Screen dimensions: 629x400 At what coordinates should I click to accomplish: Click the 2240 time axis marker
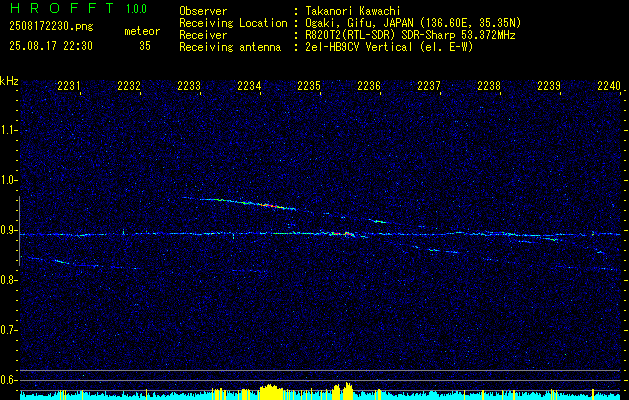609,85
